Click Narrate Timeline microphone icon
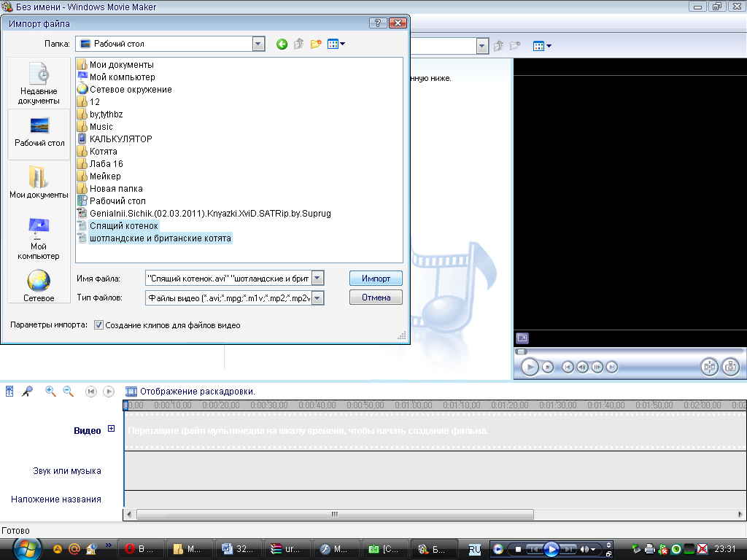The image size is (747, 560). click(x=28, y=392)
